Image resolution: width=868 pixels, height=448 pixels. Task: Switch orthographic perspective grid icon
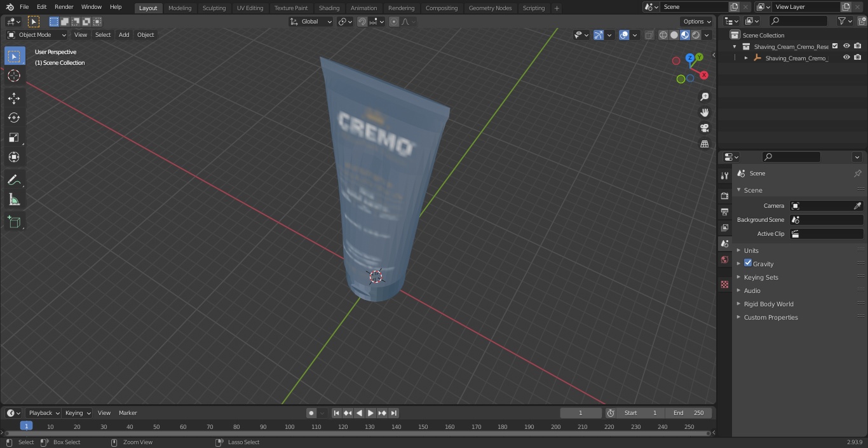click(704, 144)
